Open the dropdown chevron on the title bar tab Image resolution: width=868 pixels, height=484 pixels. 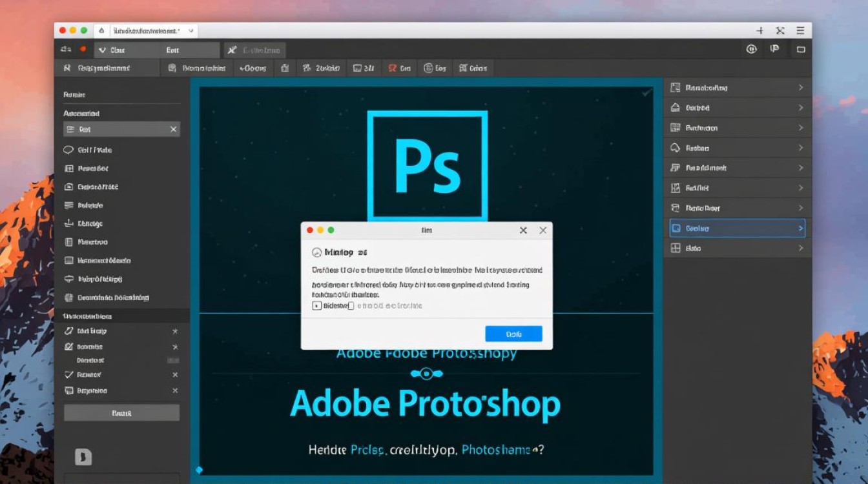191,30
